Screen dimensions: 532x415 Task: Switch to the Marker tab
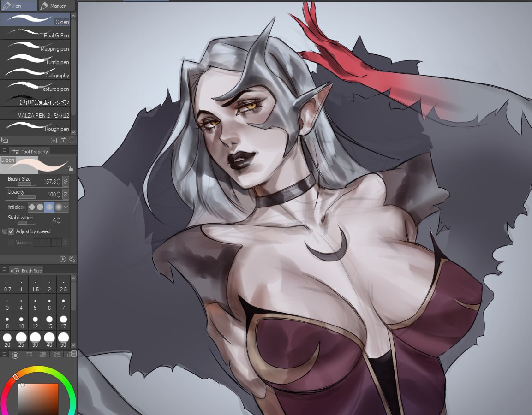(56, 6)
